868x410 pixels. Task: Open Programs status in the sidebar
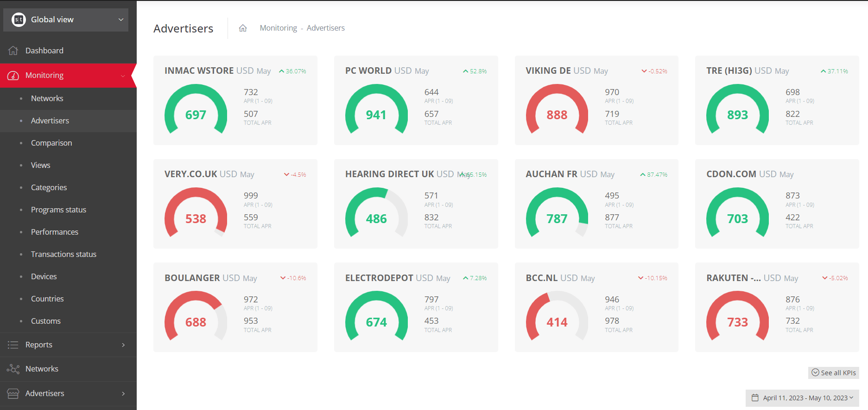pyautogui.click(x=68, y=210)
